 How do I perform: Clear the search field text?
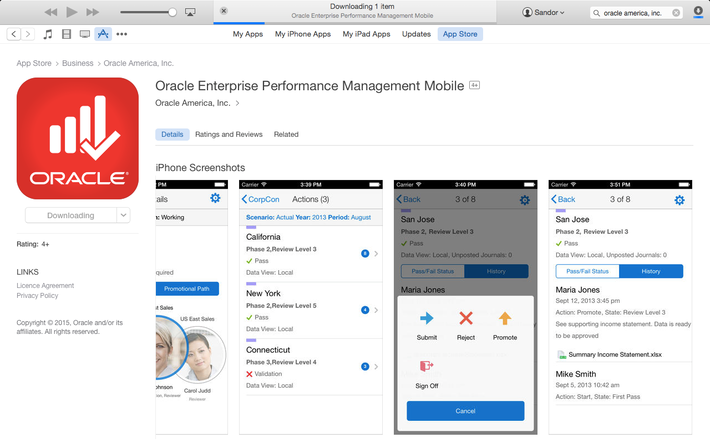coord(676,13)
